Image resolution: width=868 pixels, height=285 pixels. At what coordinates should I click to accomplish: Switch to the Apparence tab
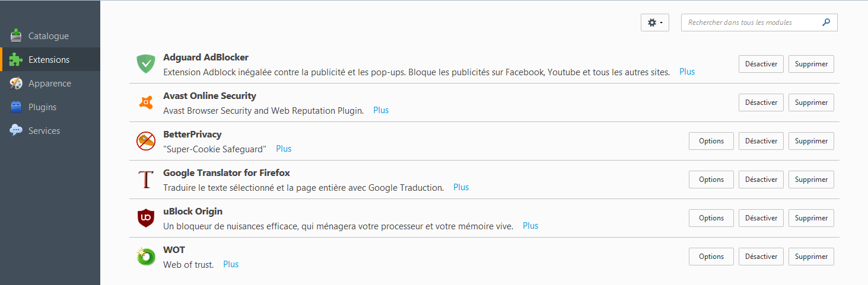click(50, 84)
